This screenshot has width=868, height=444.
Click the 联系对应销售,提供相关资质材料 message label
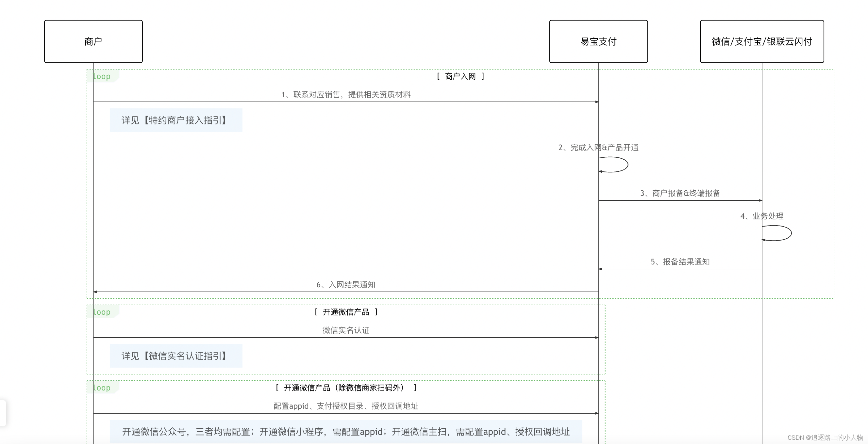(x=346, y=95)
